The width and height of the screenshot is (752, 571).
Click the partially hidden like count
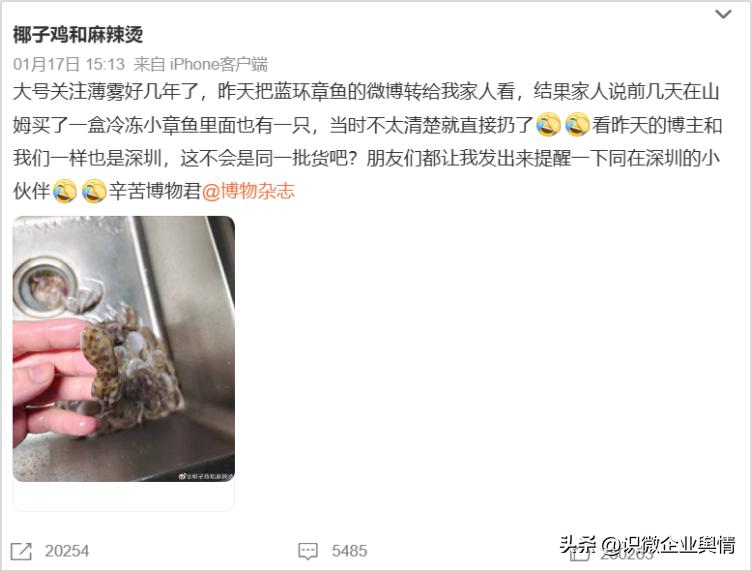click(626, 555)
